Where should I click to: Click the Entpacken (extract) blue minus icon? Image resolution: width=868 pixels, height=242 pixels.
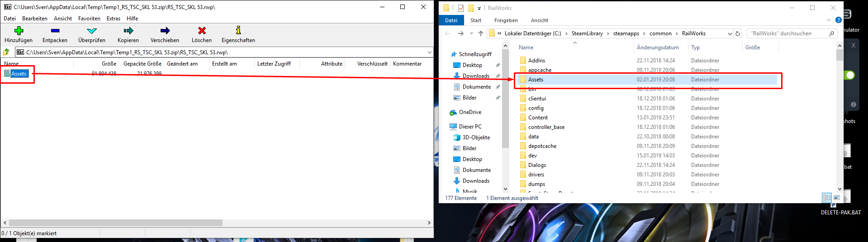click(55, 30)
